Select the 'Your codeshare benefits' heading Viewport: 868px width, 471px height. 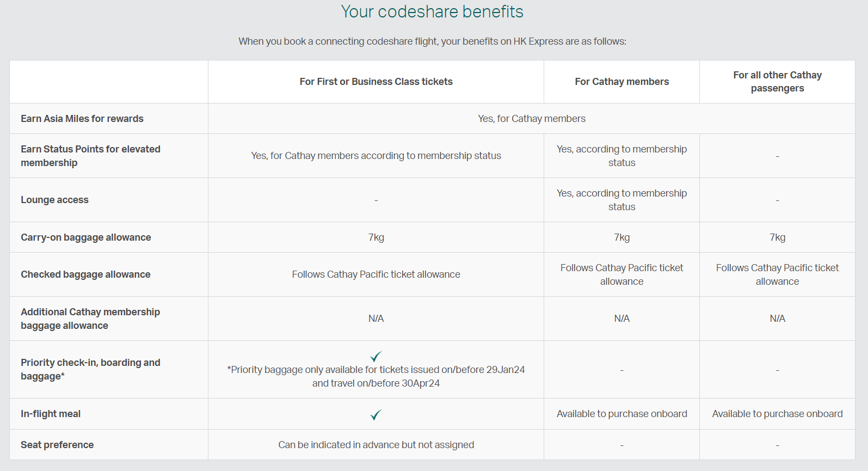coord(432,11)
